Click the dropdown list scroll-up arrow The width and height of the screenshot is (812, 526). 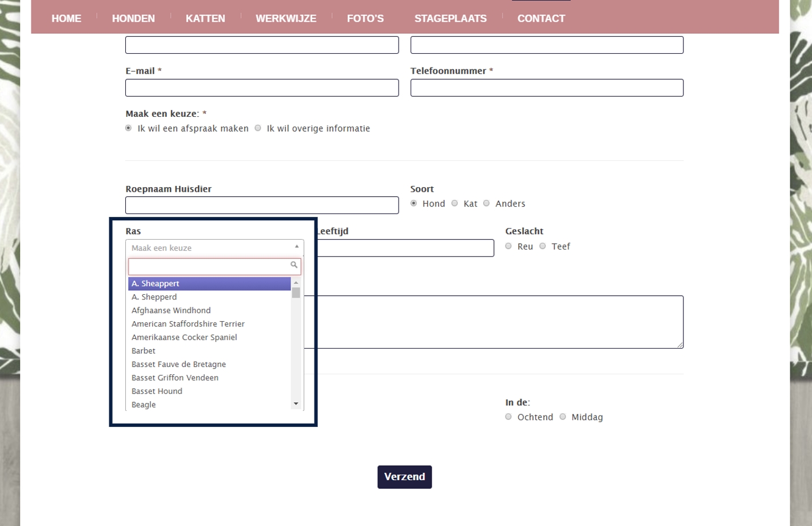(296, 283)
